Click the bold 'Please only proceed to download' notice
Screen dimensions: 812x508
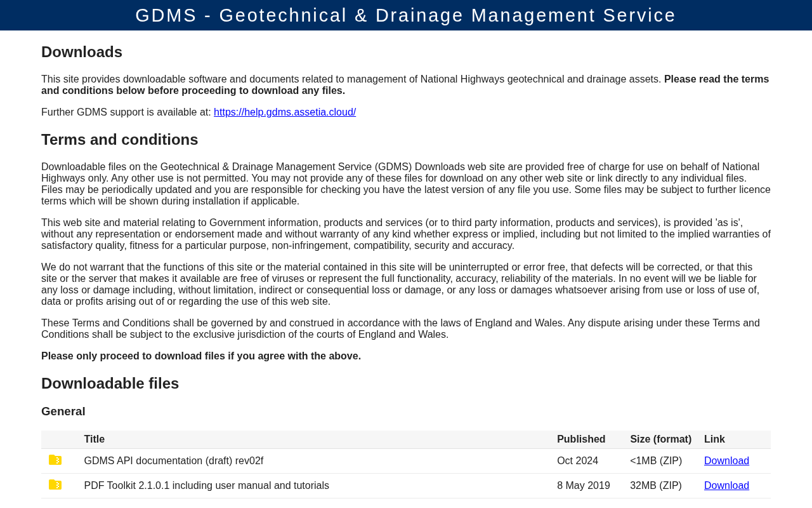(x=201, y=356)
